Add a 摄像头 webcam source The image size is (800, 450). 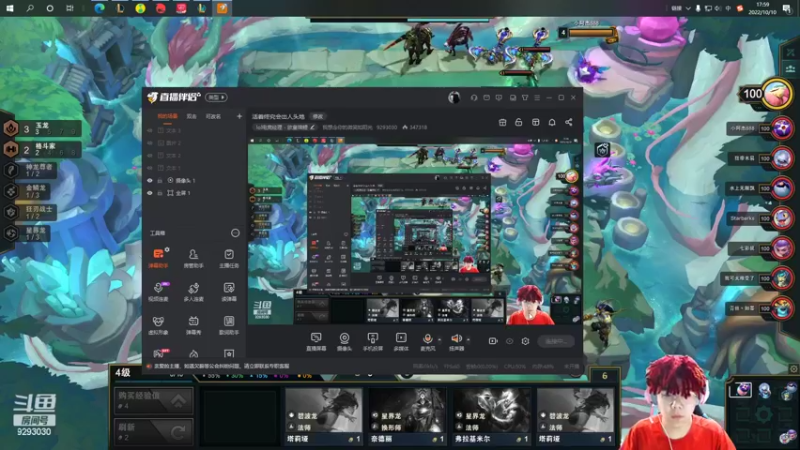(344, 341)
